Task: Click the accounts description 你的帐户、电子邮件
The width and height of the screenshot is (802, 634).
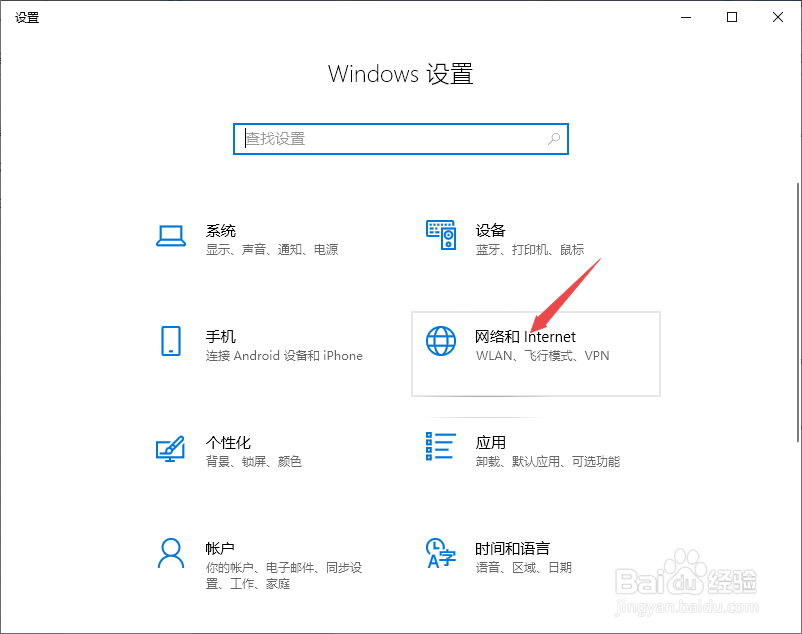Action: click(284, 575)
